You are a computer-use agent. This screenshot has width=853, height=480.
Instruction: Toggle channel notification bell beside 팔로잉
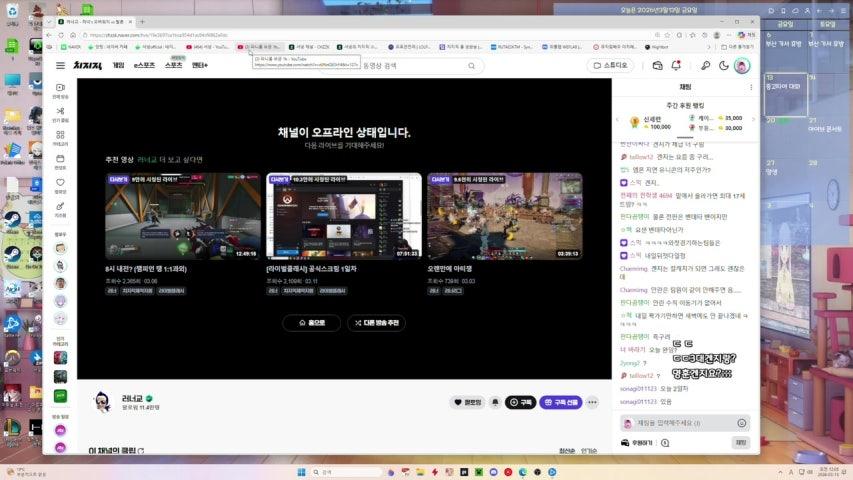pyautogui.click(x=495, y=402)
